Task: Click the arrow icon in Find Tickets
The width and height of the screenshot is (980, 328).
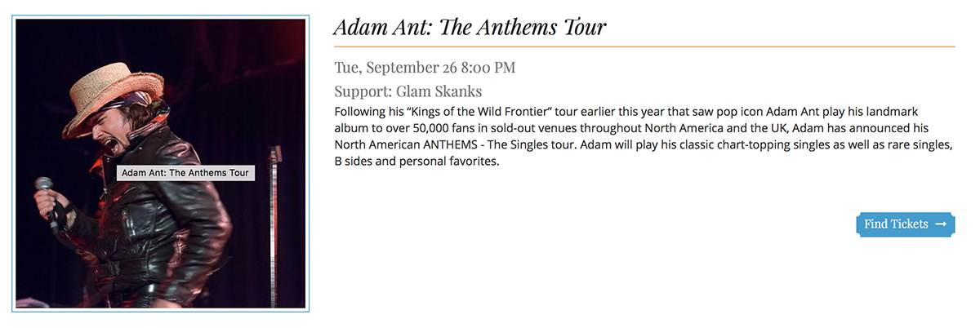Action: coord(941,224)
